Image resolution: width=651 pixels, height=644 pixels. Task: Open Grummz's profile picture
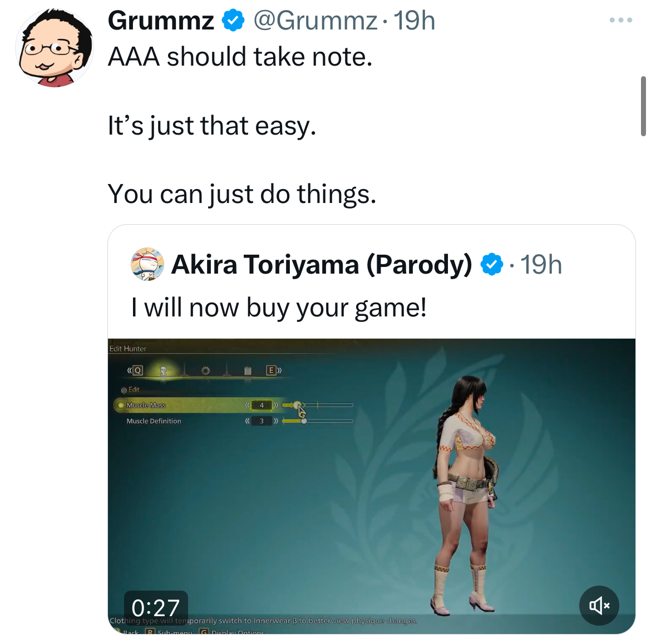coord(55,48)
